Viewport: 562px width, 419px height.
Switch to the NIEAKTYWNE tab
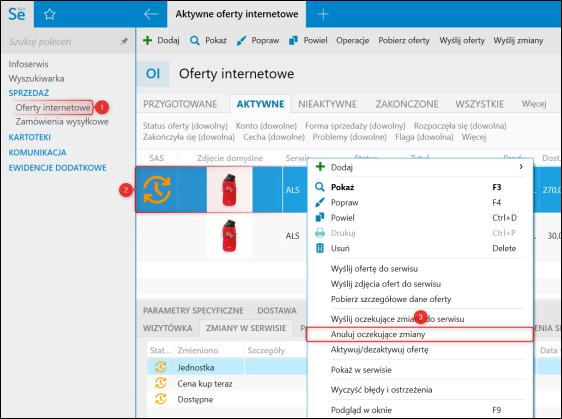[327, 104]
